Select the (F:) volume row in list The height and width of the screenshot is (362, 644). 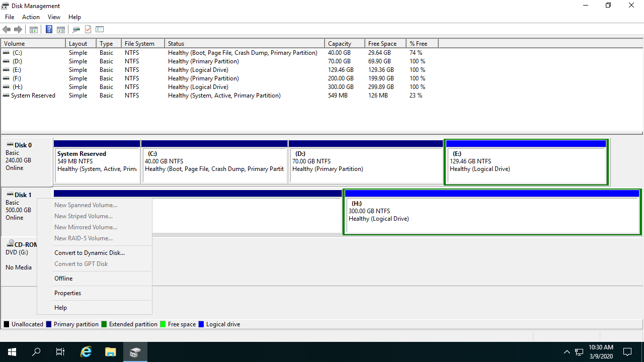17,78
